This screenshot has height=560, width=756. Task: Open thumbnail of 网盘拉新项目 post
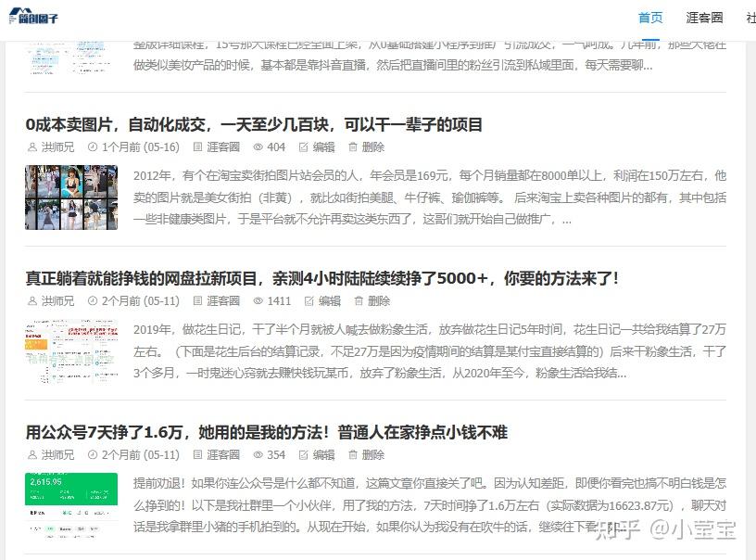[71, 351]
